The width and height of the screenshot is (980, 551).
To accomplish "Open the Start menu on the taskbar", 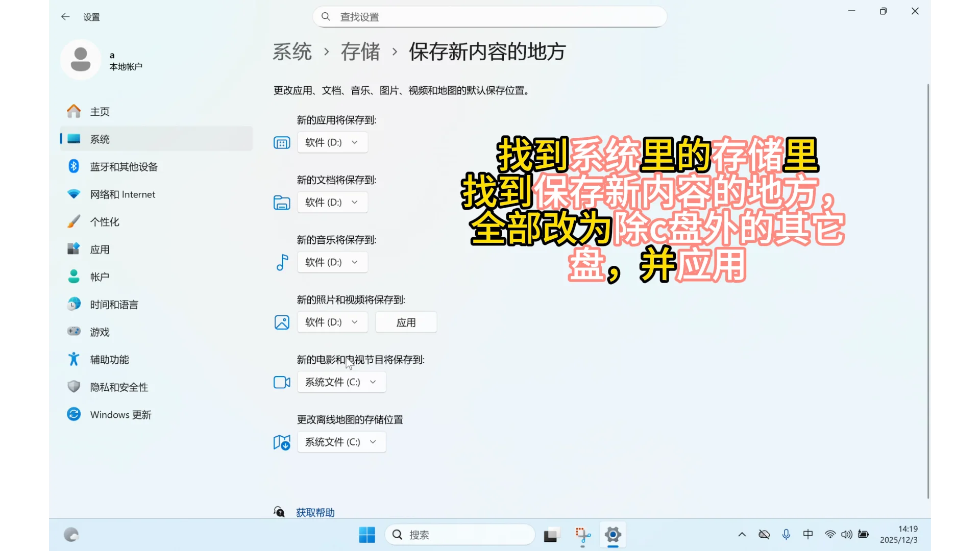I will tap(367, 535).
